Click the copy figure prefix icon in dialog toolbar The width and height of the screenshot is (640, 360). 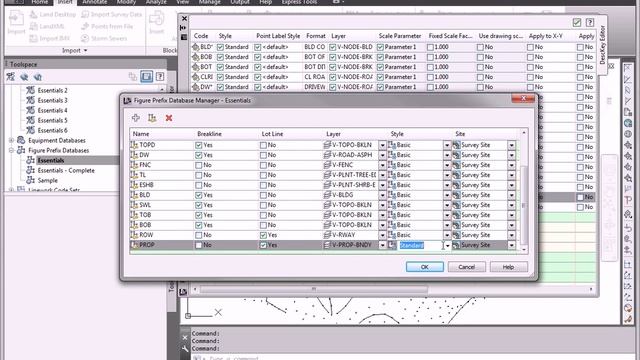[x=152, y=118]
